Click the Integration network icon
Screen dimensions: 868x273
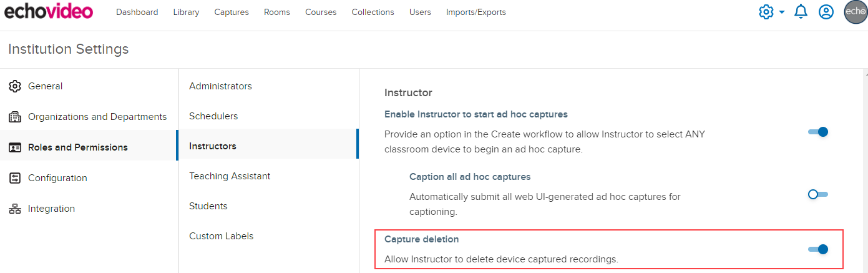[16, 209]
